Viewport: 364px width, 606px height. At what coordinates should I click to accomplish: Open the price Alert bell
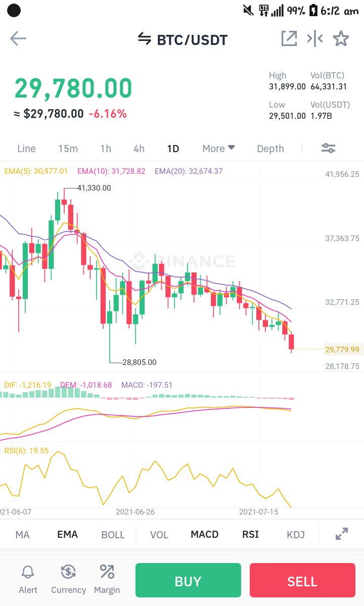[x=28, y=579]
